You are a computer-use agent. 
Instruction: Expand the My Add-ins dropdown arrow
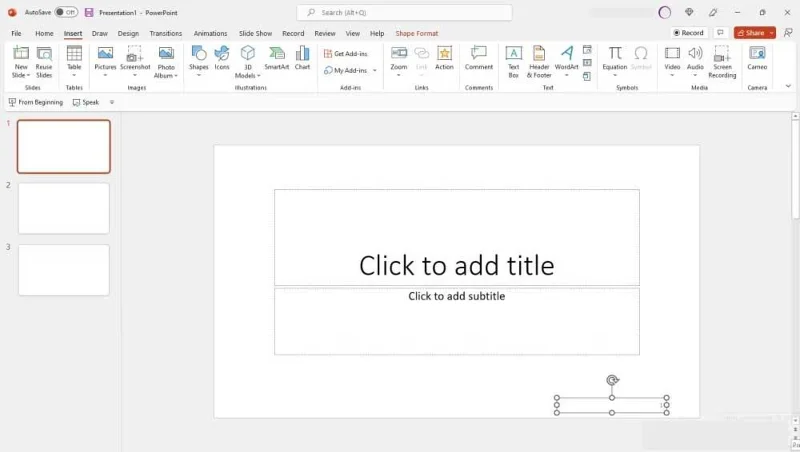(x=374, y=70)
